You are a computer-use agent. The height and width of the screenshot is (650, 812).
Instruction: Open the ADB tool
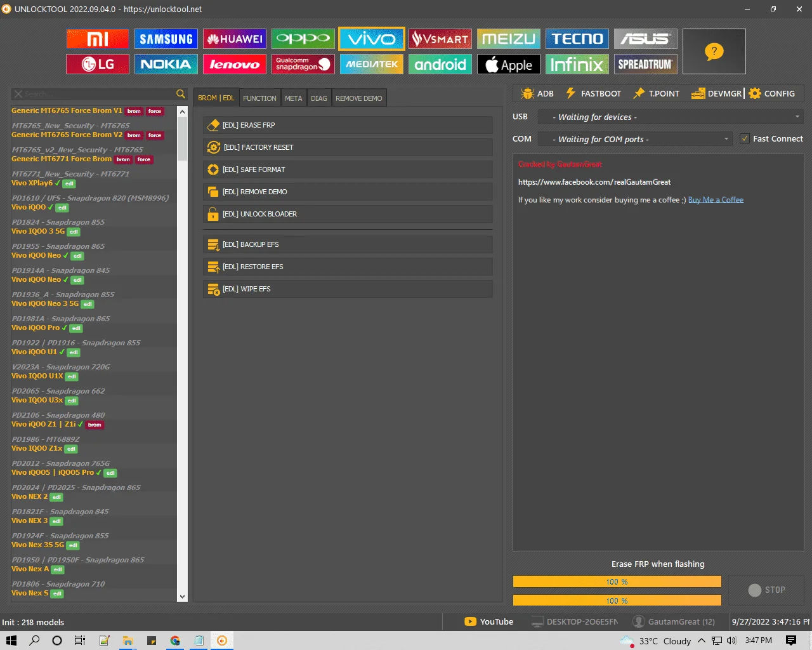[x=537, y=93]
